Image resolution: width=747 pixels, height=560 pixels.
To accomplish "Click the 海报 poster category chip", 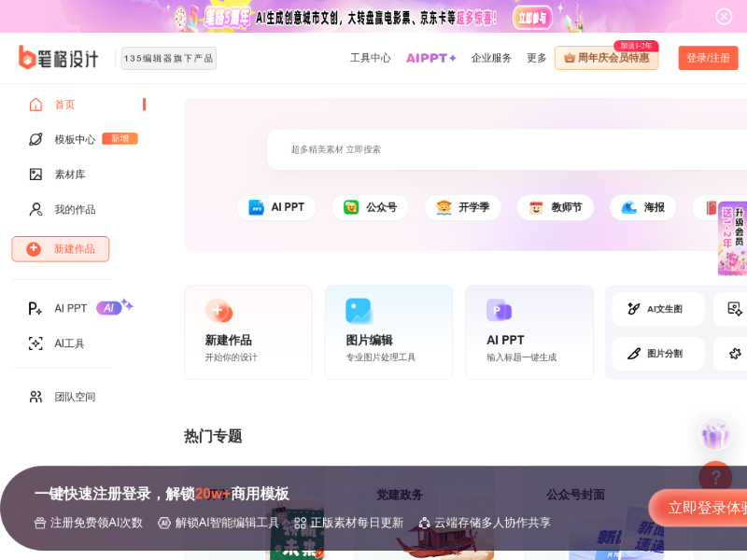I will click(642, 207).
